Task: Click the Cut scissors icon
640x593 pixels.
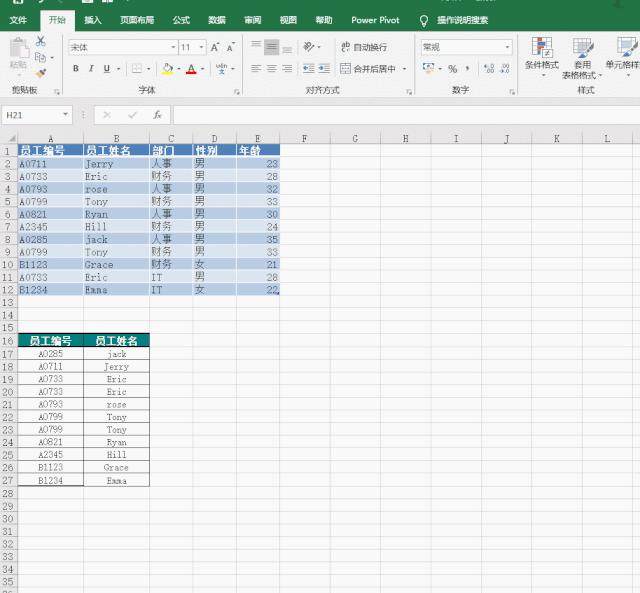Action: pyautogui.click(x=40, y=41)
